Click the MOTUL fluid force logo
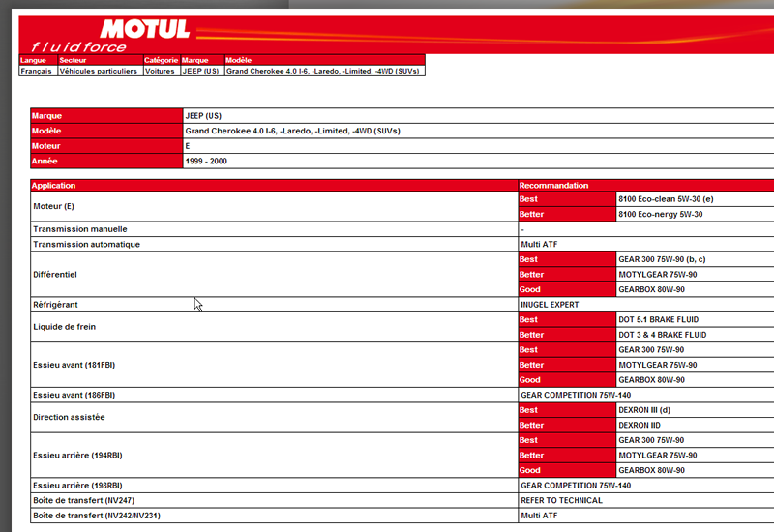Screen dimensions: 774x532 click(x=110, y=36)
